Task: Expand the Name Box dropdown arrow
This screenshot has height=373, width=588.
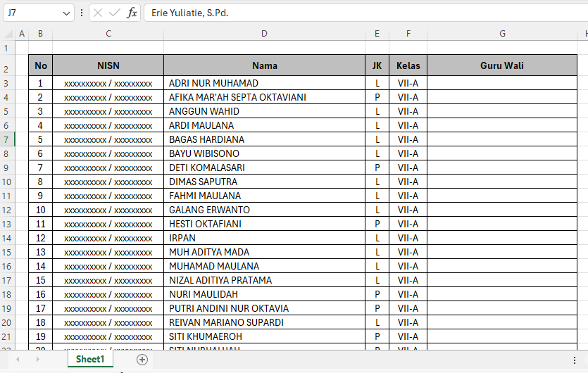Action: point(66,13)
